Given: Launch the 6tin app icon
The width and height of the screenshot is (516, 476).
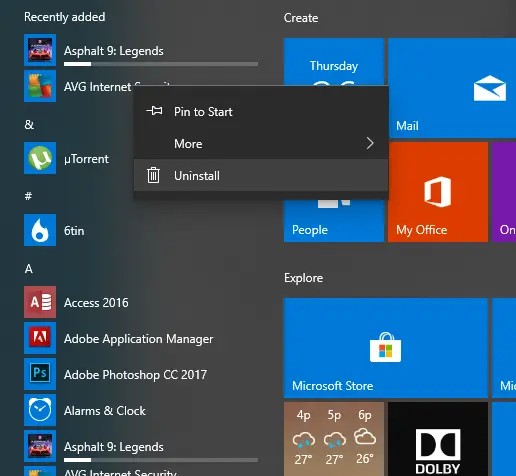Looking at the screenshot, I should [x=40, y=230].
